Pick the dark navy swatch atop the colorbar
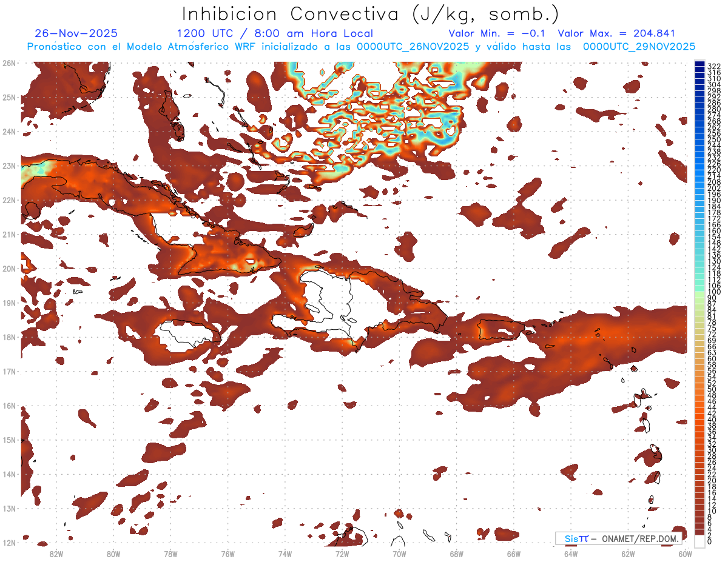 coord(700,64)
